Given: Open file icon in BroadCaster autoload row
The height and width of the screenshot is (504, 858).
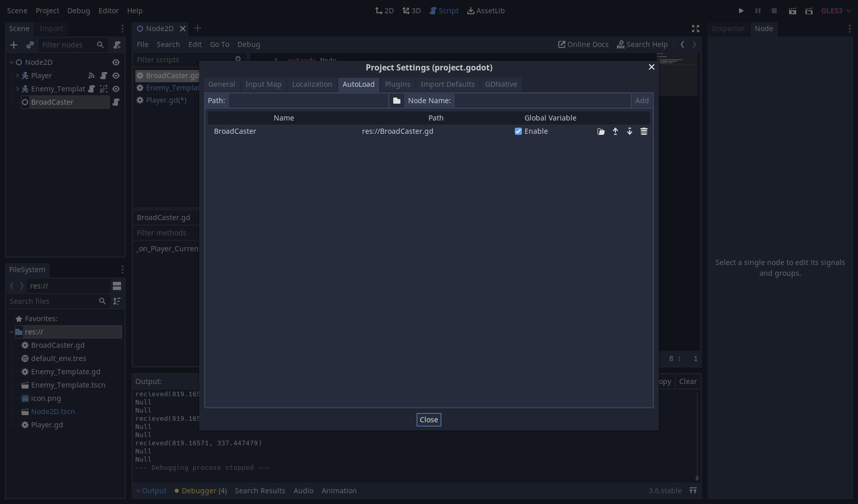Looking at the screenshot, I should coord(601,131).
